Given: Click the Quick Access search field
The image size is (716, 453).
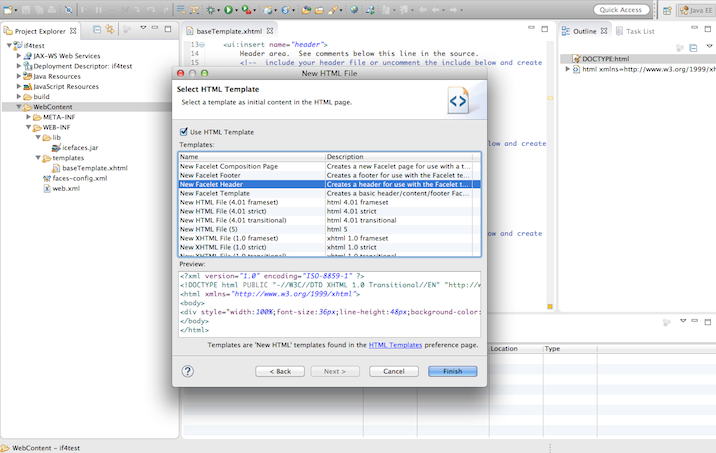Looking at the screenshot, I should click(621, 10).
